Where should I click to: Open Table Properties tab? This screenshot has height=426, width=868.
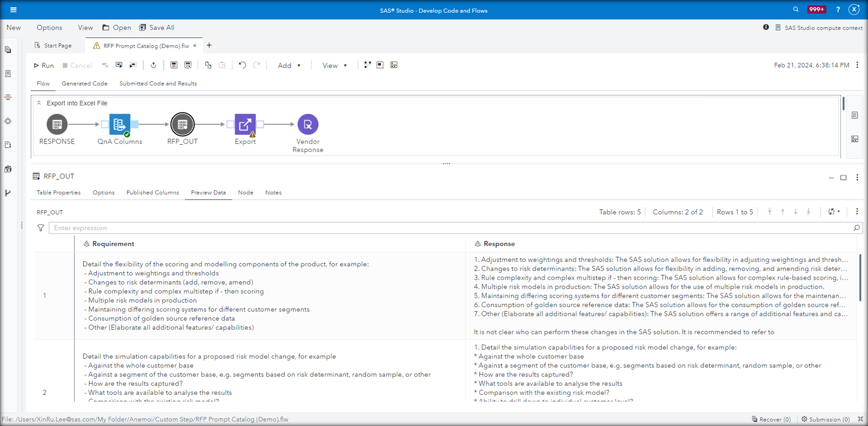[x=59, y=193]
